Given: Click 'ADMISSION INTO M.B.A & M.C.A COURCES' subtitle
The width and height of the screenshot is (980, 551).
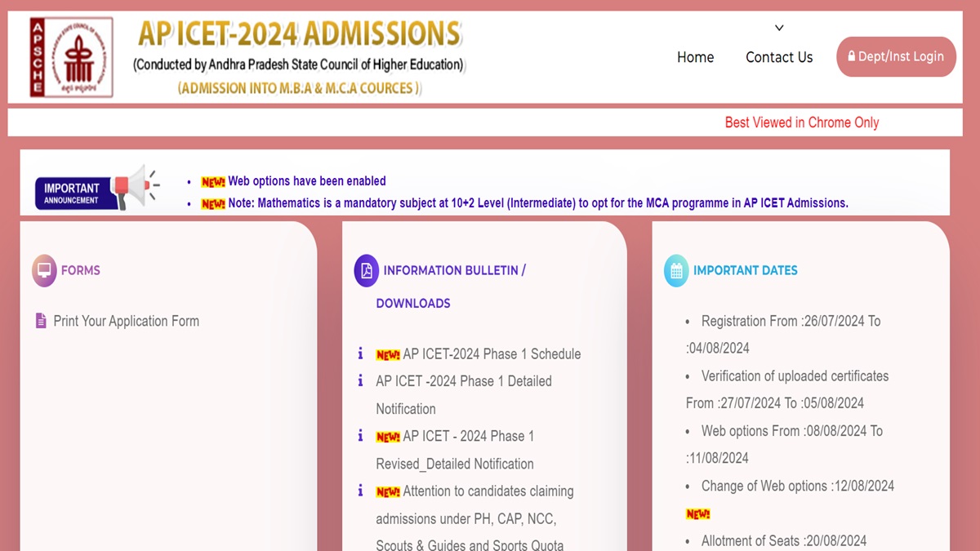Looking at the screenshot, I should point(300,87).
